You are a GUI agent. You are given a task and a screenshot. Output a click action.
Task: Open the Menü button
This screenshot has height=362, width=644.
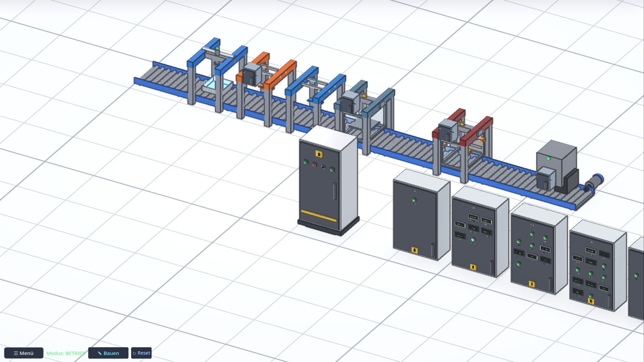[24, 353]
